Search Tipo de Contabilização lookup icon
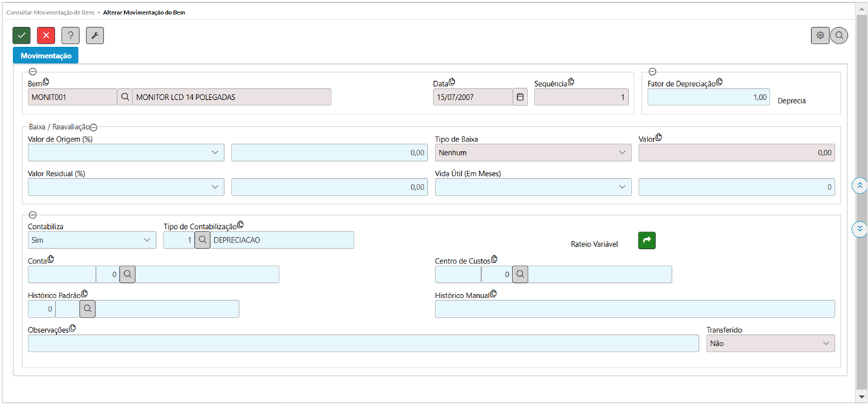Image resolution: width=868 pixels, height=405 pixels. pos(202,240)
